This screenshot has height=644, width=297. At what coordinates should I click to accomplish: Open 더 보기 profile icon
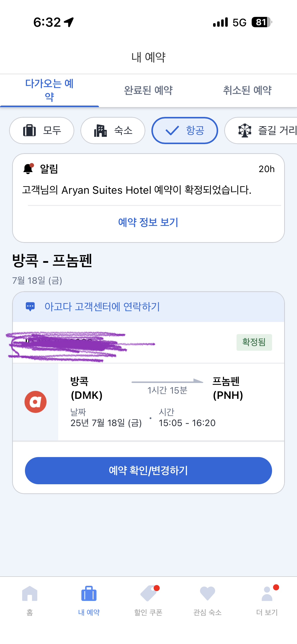(267, 594)
